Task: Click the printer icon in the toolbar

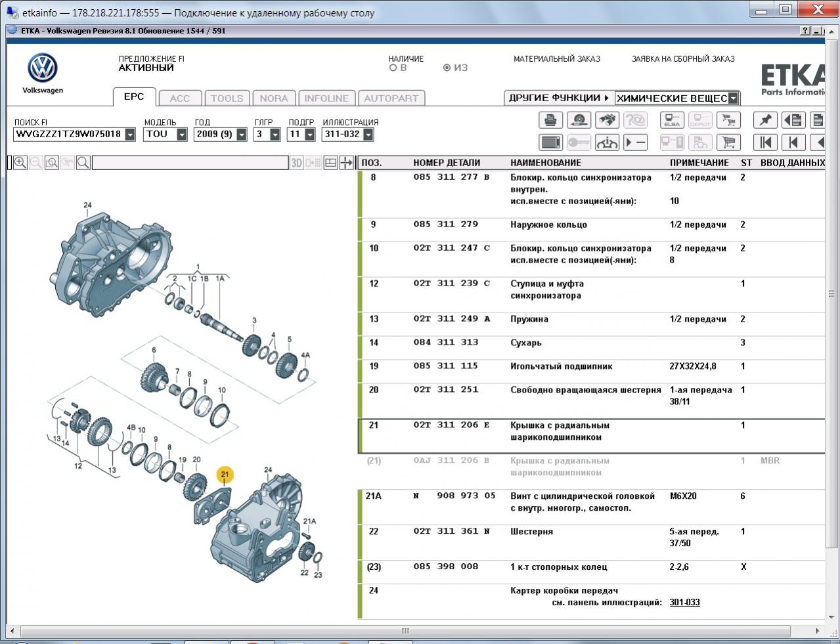Action: coord(550,120)
